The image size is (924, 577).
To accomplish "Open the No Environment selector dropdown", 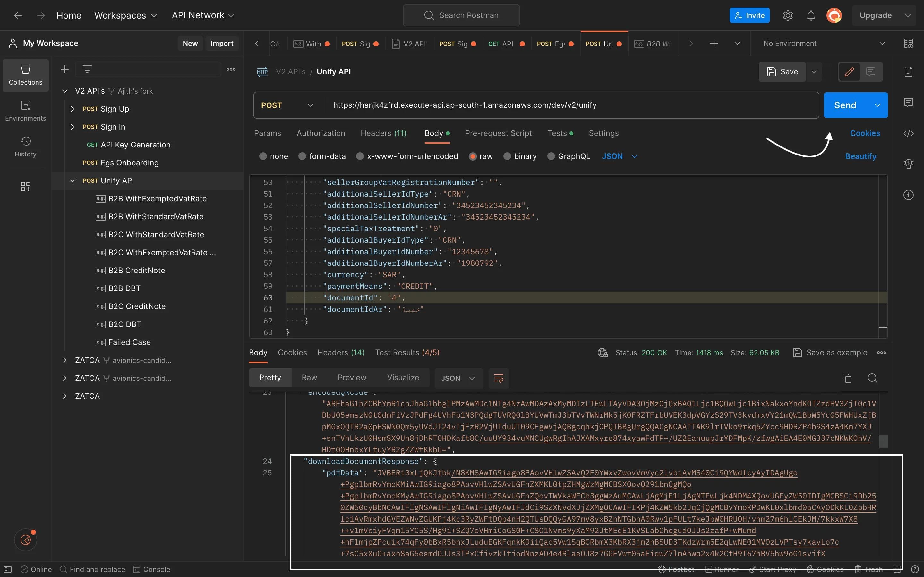I will [x=824, y=44].
